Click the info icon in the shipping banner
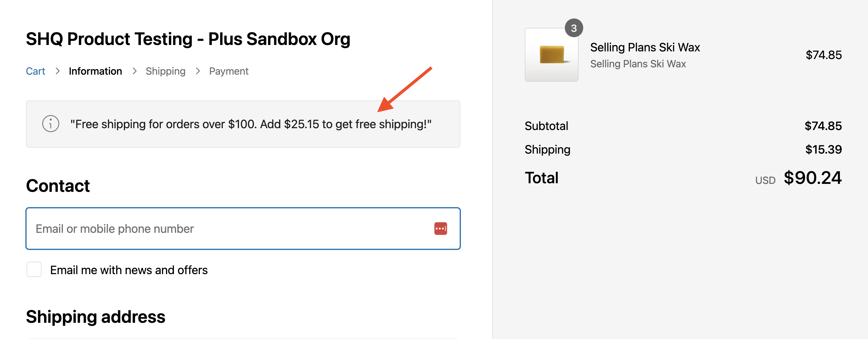 pyautogui.click(x=50, y=124)
